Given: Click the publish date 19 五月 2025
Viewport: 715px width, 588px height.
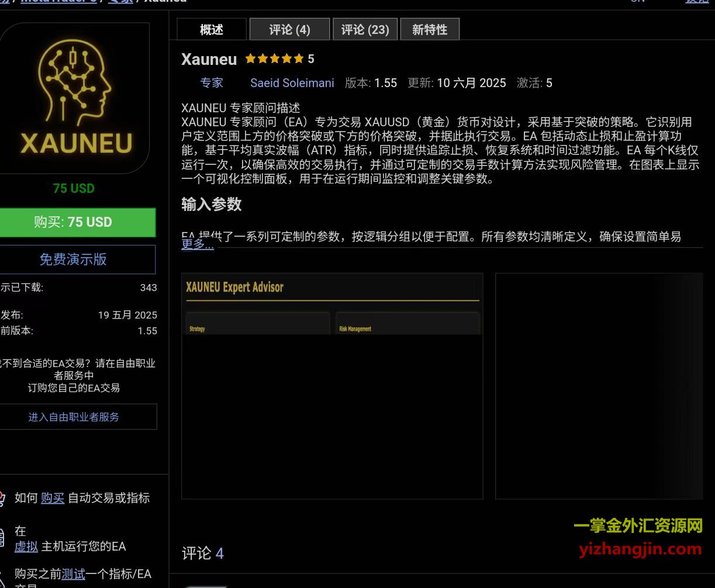Looking at the screenshot, I should coord(127,315).
